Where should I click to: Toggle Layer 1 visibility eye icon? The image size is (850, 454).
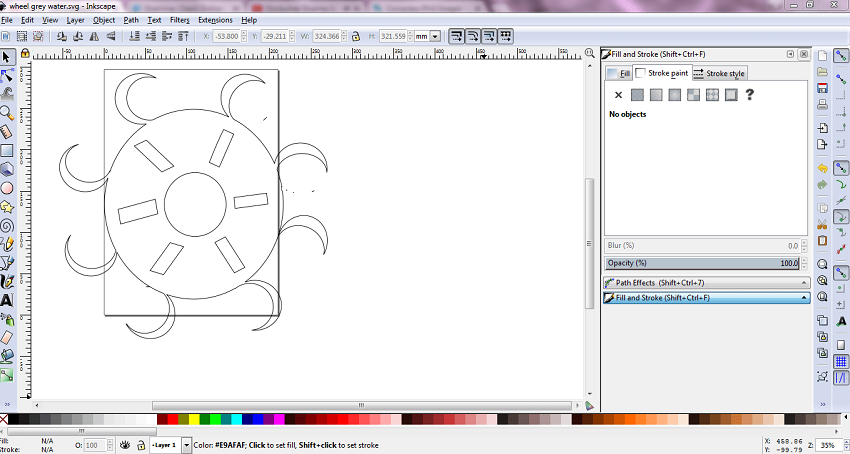125,445
